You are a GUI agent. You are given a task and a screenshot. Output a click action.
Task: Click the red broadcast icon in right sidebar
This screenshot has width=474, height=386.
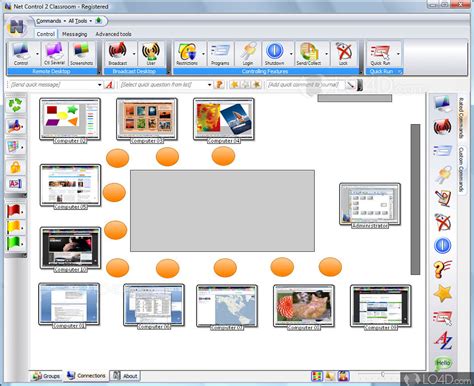(443, 127)
